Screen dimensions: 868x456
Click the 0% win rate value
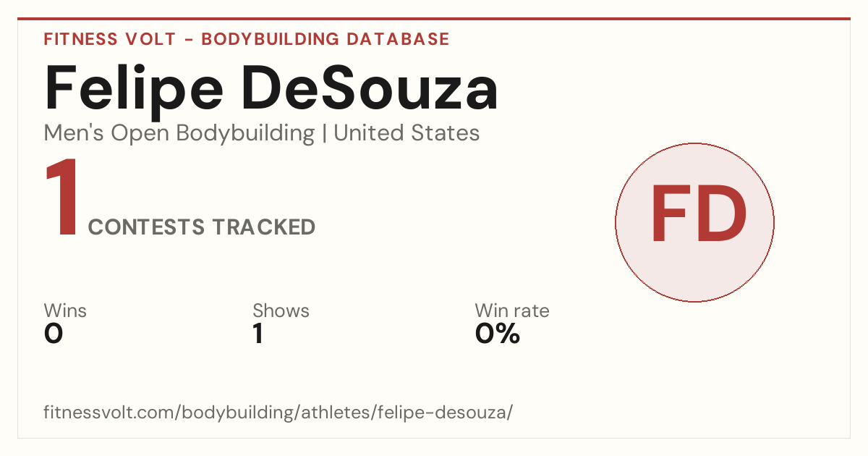click(x=498, y=334)
